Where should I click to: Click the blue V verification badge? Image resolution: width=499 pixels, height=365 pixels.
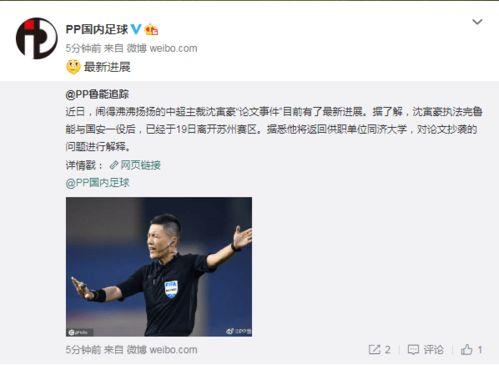click(x=136, y=29)
